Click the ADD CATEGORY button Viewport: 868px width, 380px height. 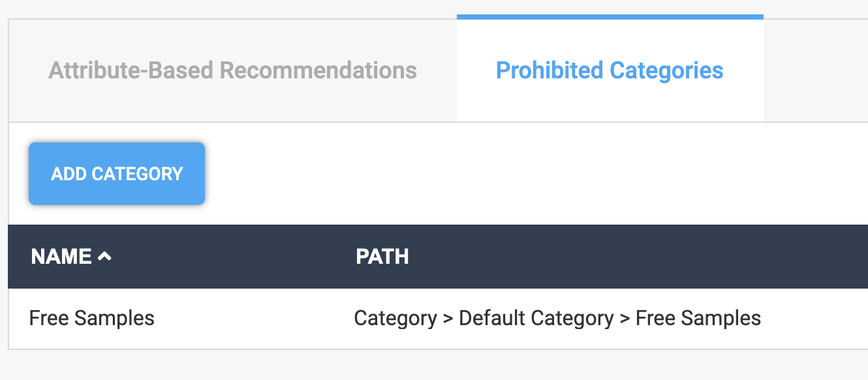pyautogui.click(x=116, y=173)
